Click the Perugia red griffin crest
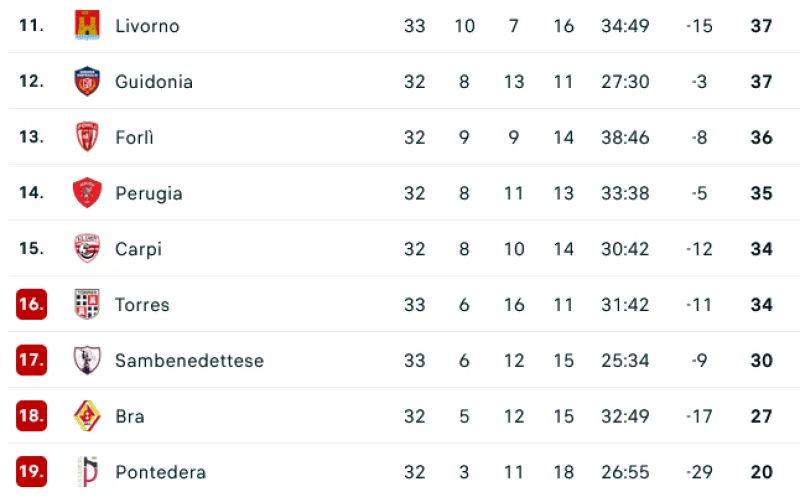Screen dimensions: 800x497 [88, 193]
